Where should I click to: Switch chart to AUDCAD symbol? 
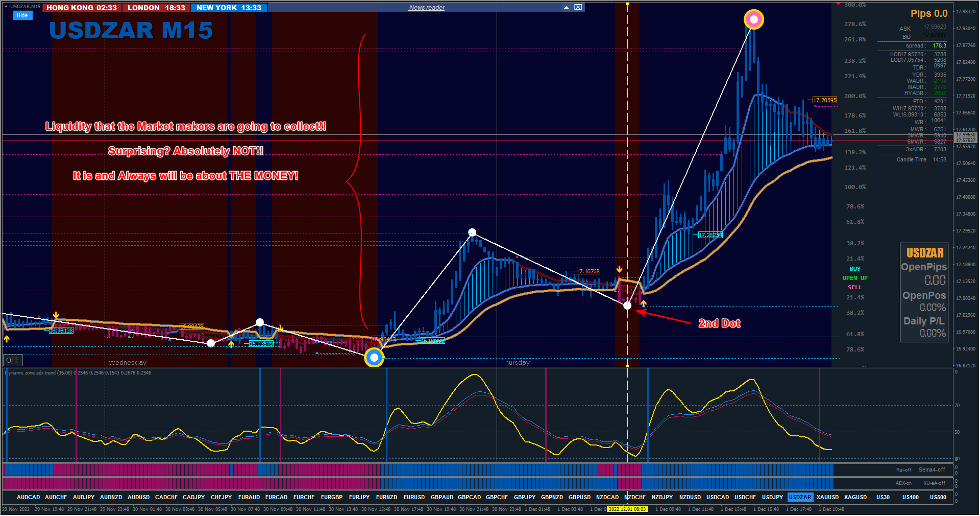coord(28,497)
